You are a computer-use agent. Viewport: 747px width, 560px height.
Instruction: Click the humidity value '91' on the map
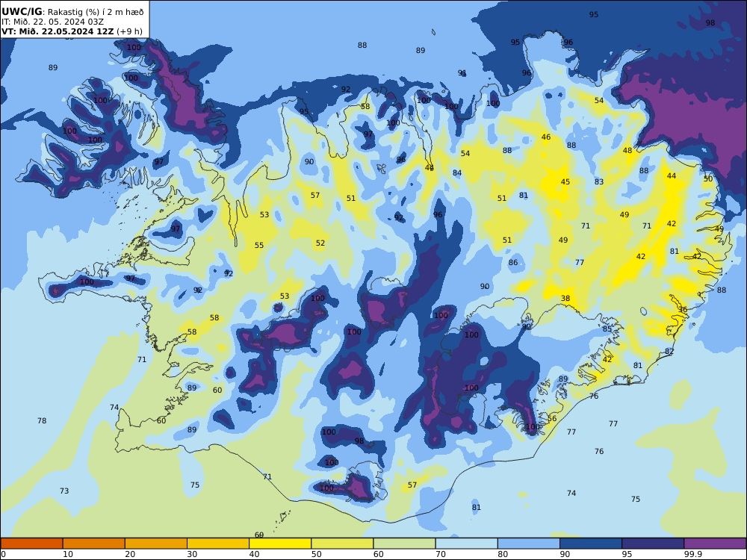tap(462, 73)
